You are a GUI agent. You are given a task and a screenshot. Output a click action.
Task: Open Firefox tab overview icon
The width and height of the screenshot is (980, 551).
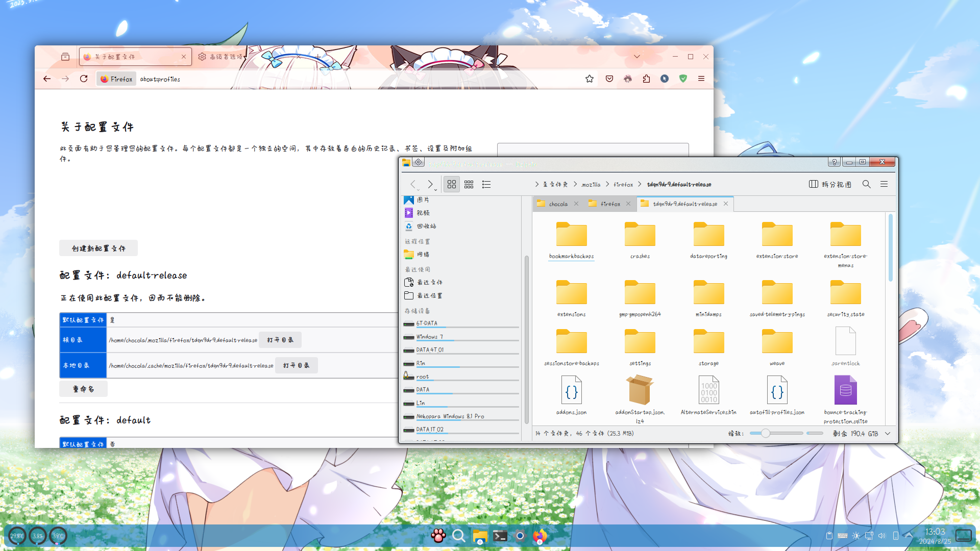tap(65, 57)
